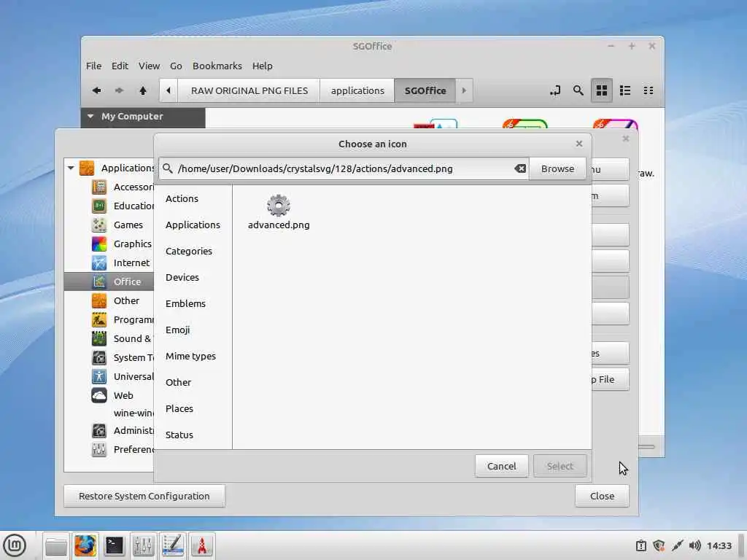This screenshot has height=560, width=747.
Task: Launch Firefox from the panel
Action: point(85,545)
